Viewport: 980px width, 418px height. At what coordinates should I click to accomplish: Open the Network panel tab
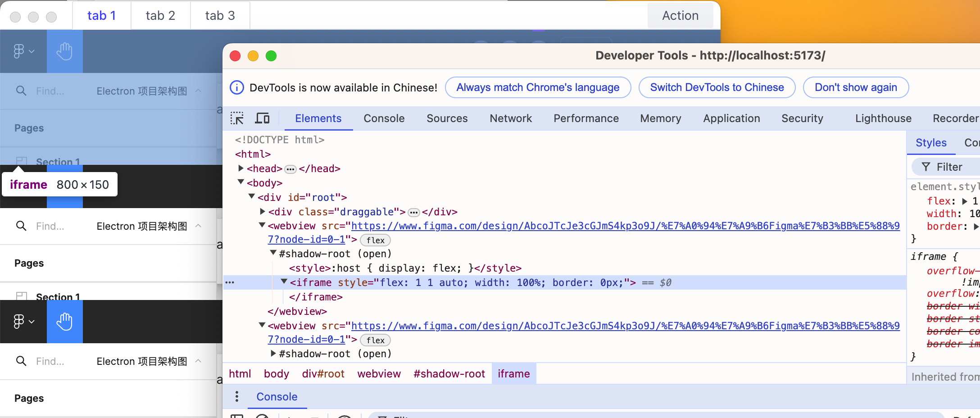[x=511, y=118]
